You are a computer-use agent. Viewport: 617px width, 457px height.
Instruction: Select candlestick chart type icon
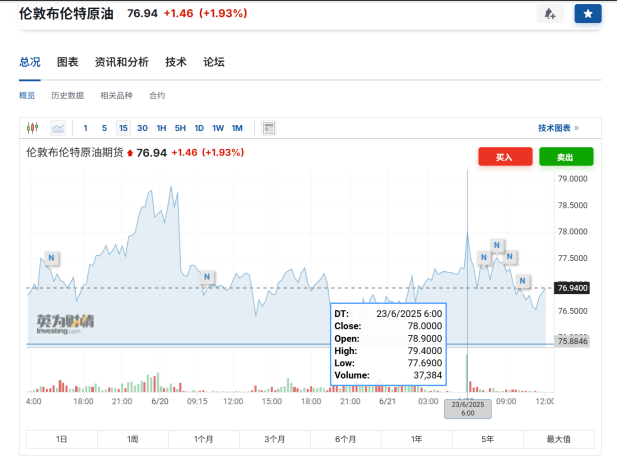[x=33, y=128]
